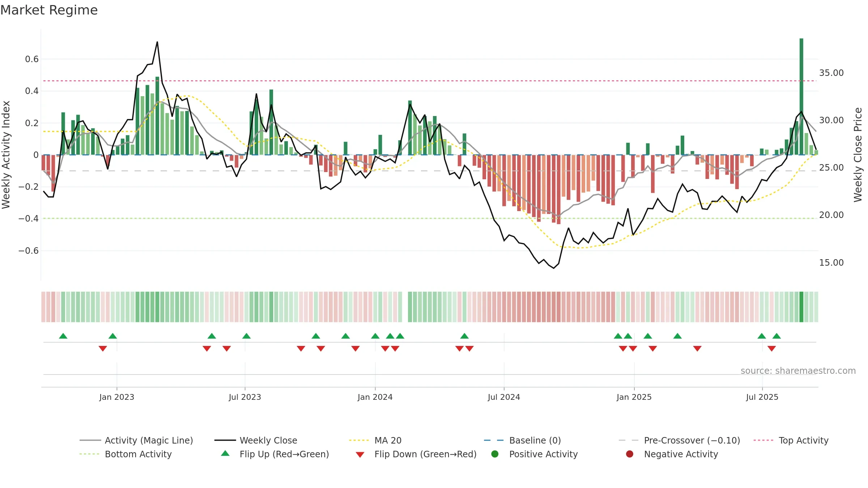
Task: Click the Weekly Activity Index axis title
Action: point(6,155)
